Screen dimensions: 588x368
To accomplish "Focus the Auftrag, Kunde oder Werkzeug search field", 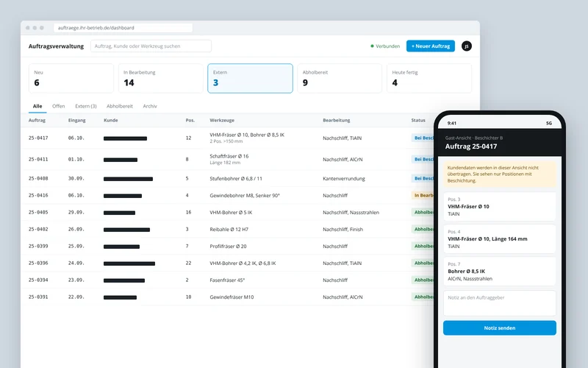I will point(151,46).
